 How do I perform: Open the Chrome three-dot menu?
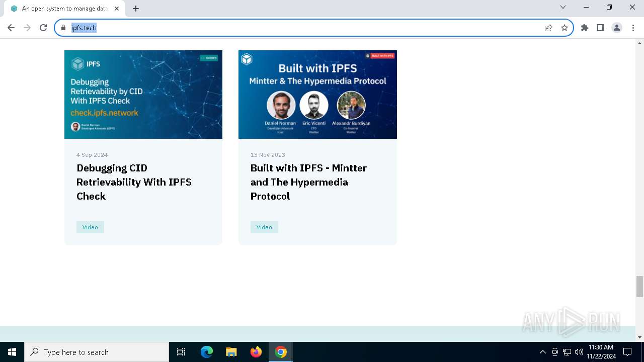[632, 28]
